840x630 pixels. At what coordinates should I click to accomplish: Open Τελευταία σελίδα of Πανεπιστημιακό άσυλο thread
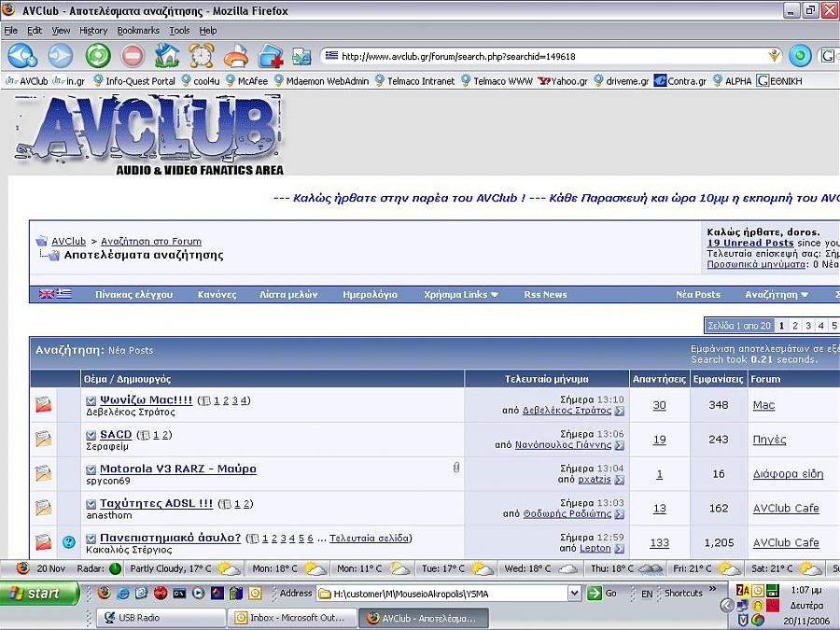370,538
